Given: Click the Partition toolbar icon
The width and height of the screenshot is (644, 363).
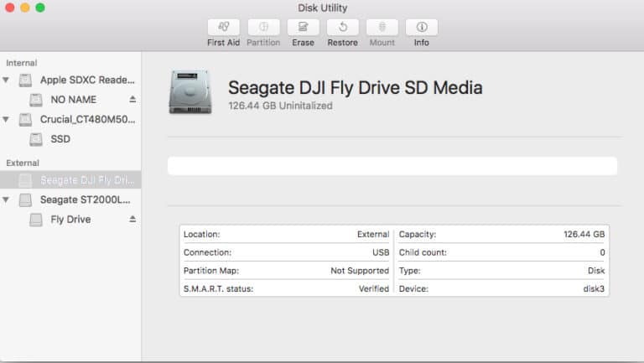Looking at the screenshot, I should (263, 27).
